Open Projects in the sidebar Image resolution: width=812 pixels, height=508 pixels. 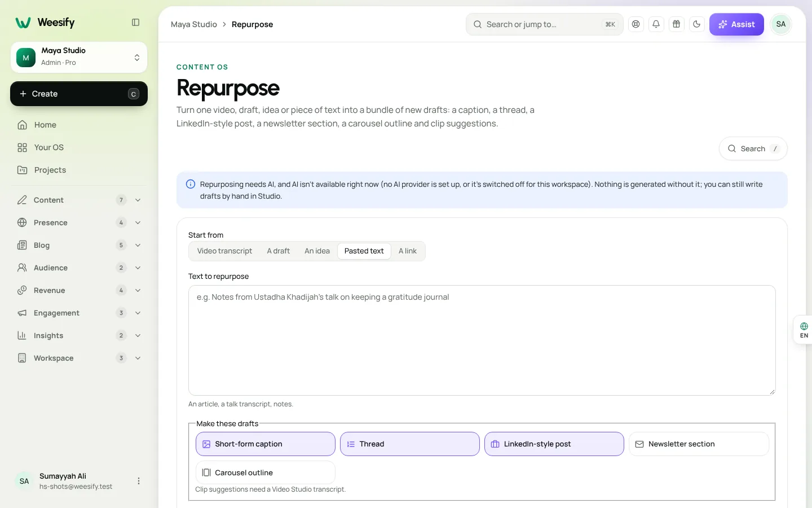[x=79, y=170]
